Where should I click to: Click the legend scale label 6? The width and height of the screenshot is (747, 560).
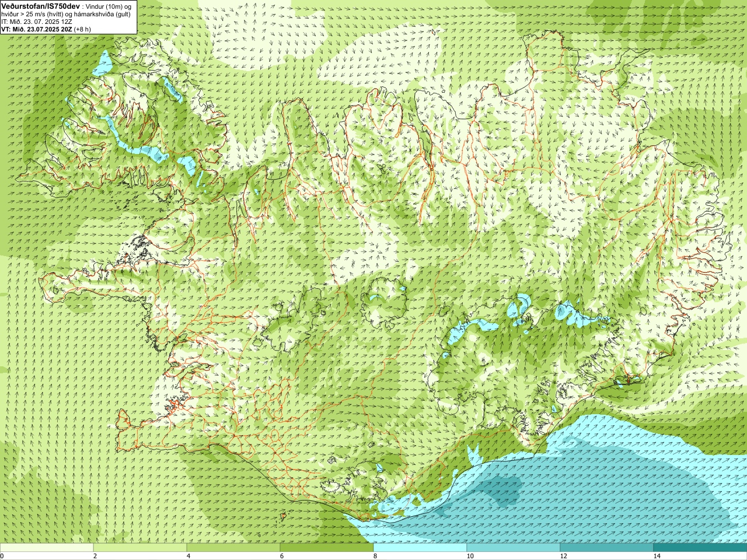click(282, 556)
